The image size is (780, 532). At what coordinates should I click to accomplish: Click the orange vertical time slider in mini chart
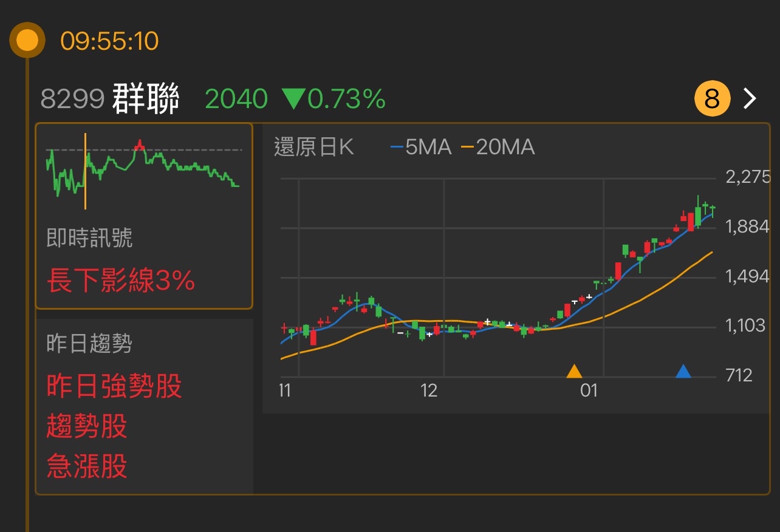pyautogui.click(x=86, y=171)
